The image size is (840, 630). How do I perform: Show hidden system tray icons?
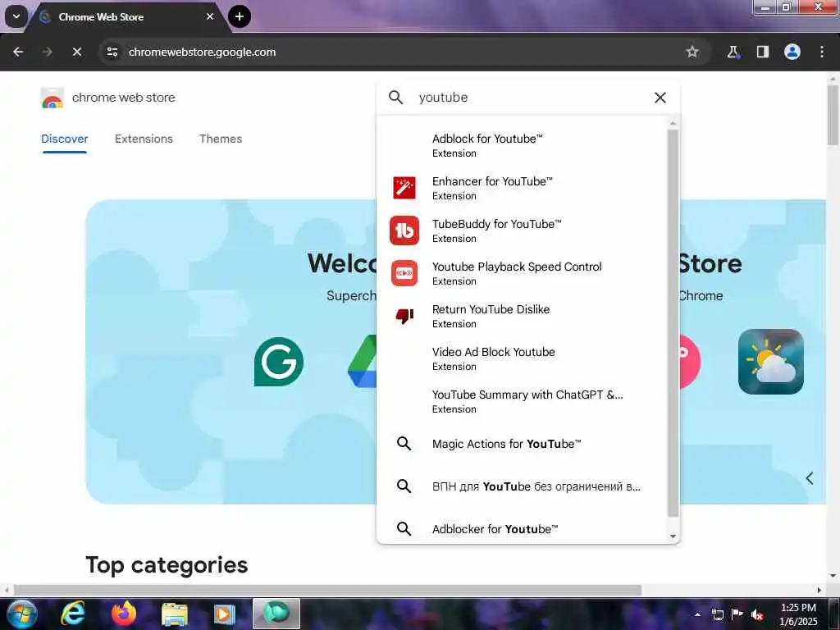pos(697,614)
